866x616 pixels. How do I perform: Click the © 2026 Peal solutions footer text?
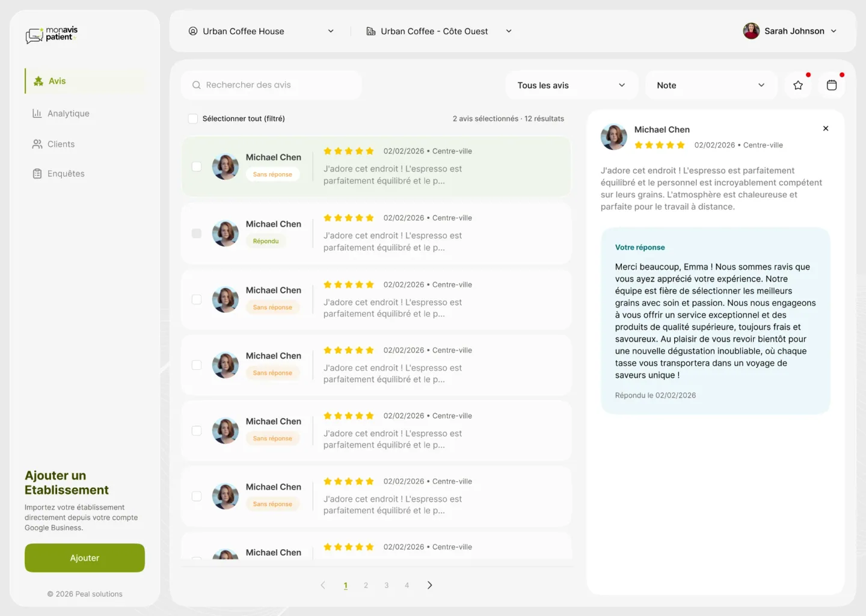tap(85, 594)
